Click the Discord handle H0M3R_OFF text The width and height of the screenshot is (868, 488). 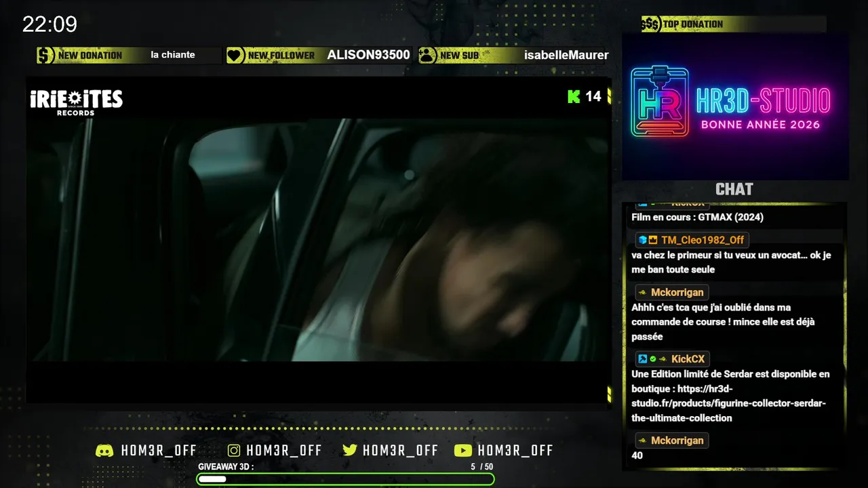click(x=159, y=451)
